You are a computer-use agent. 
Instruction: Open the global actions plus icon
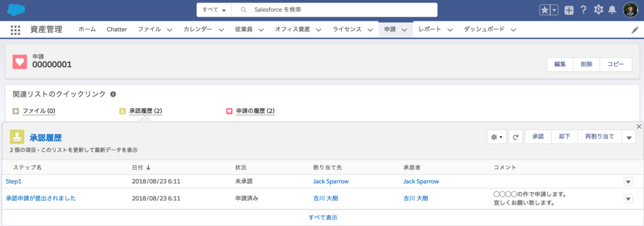pyautogui.click(x=569, y=10)
